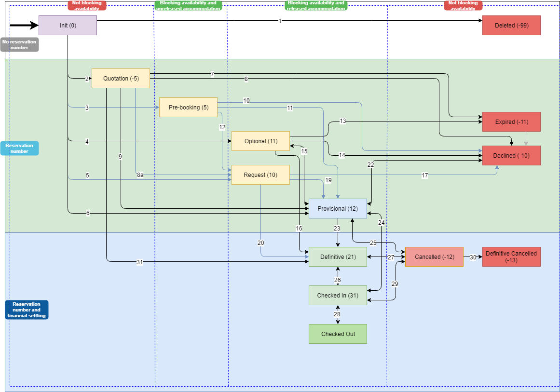Click the Quotation (-5) node
The width and height of the screenshot is (560, 392).
tap(121, 78)
